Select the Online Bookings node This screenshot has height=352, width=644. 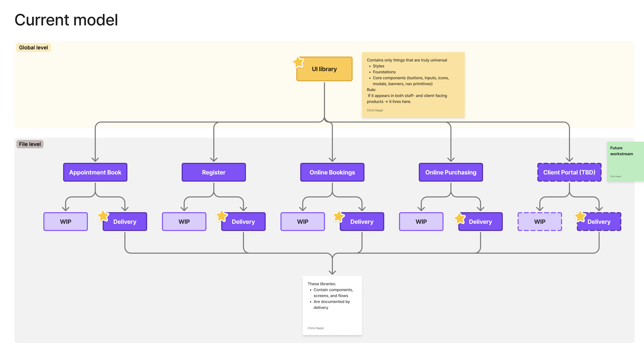click(x=332, y=172)
